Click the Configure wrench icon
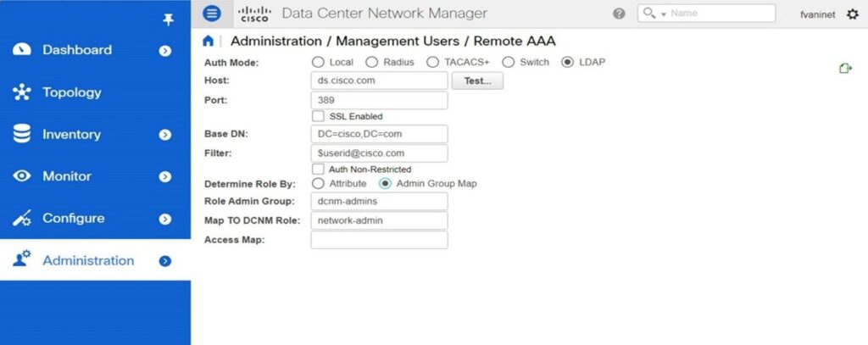 (21, 218)
